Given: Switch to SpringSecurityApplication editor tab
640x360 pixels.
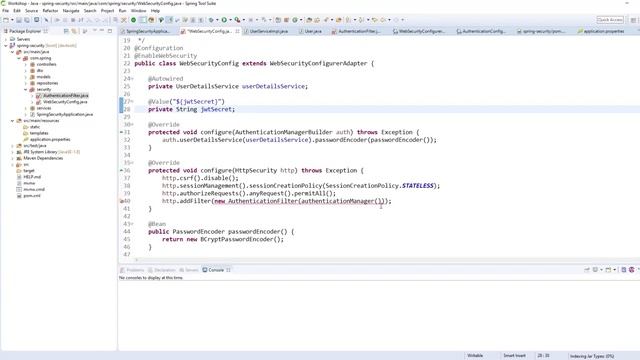Looking at the screenshot, I should [148, 31].
